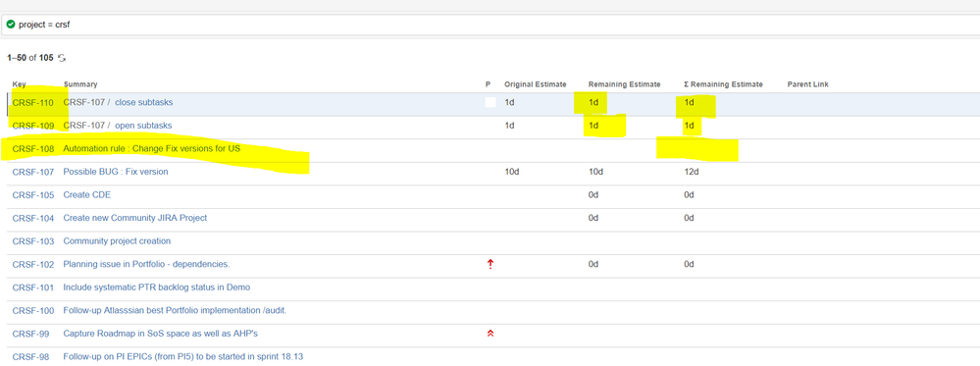Sort by Σ Remaining Estimate header
The width and height of the screenshot is (980, 366).
click(x=723, y=84)
